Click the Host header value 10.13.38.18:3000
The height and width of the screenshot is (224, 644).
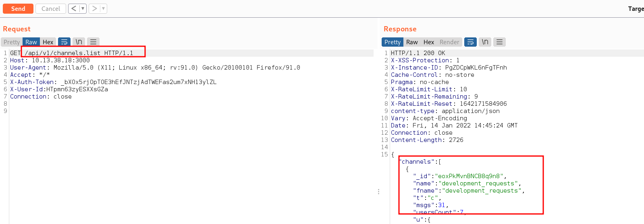(x=61, y=60)
